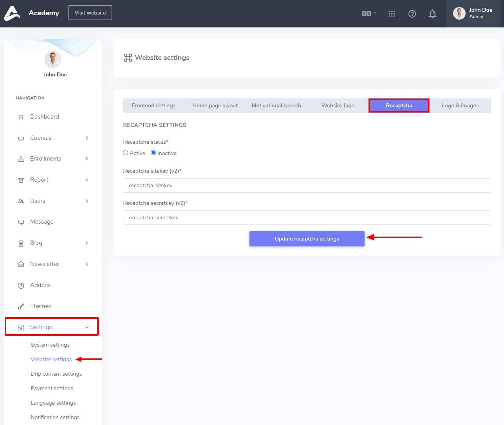
Task: Select the Active recaptcha status radio
Action: [x=126, y=153]
